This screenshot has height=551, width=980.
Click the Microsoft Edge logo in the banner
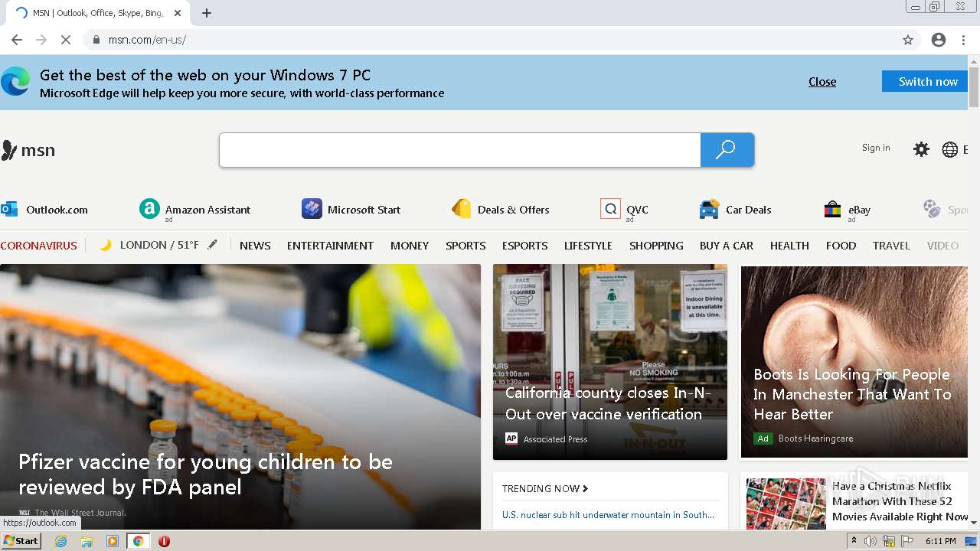click(x=15, y=81)
